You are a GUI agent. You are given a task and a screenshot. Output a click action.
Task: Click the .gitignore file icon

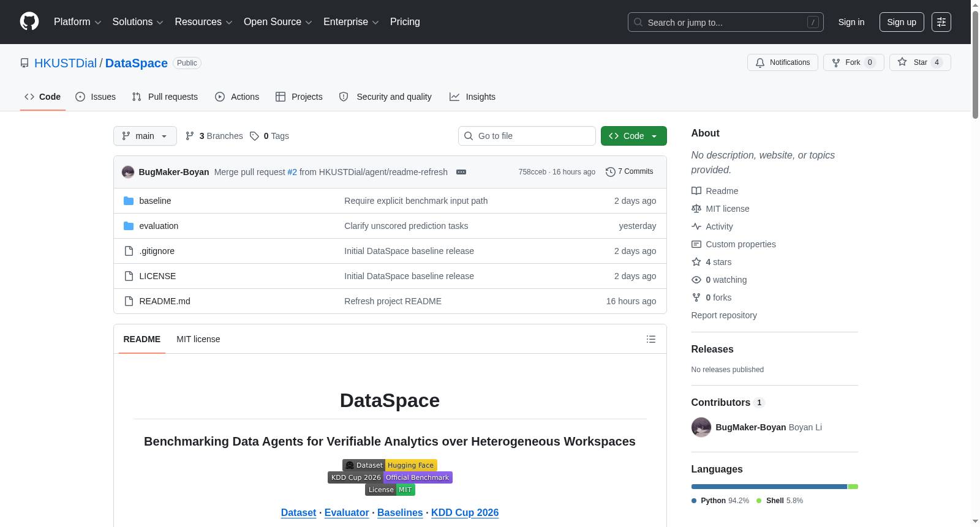pos(129,251)
